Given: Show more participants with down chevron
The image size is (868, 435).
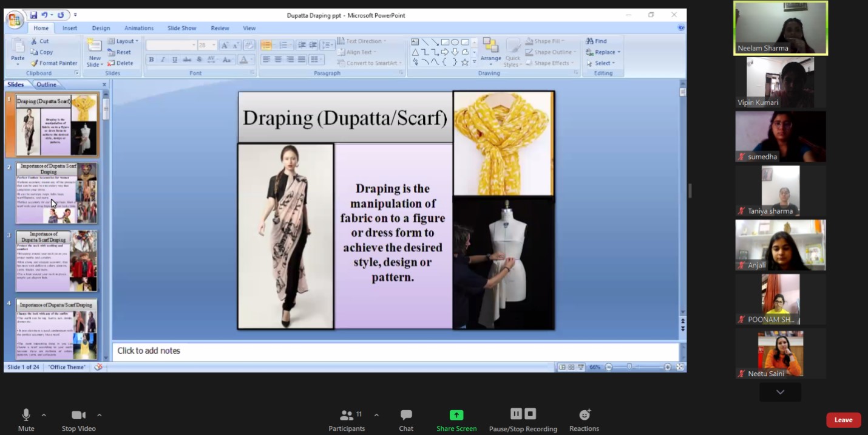Looking at the screenshot, I should [x=780, y=392].
